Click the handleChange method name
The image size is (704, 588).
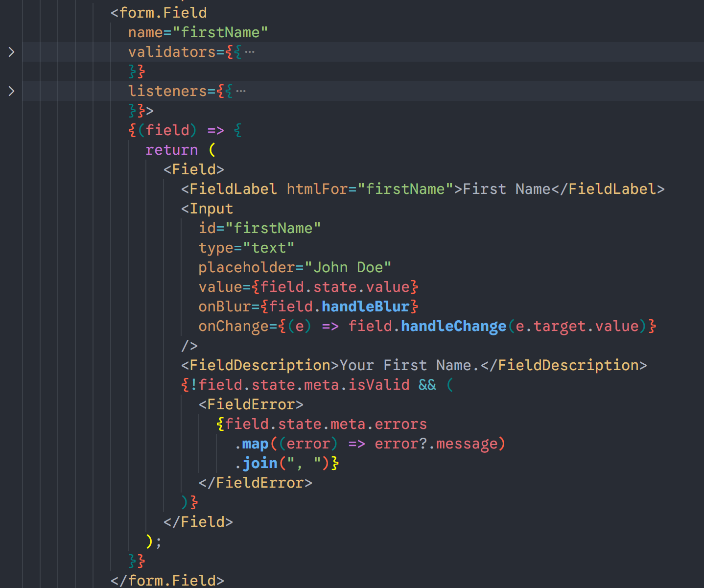[x=453, y=326]
